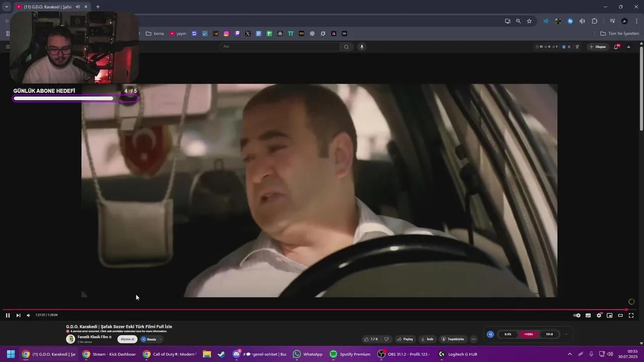The height and width of the screenshot is (362, 644).
Task: Dislike this video
Action: 386,339
